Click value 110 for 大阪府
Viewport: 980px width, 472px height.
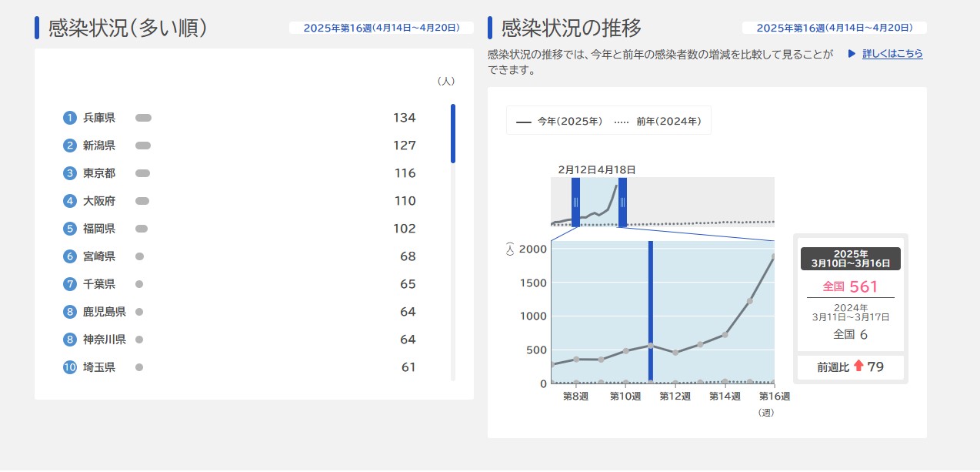405,201
